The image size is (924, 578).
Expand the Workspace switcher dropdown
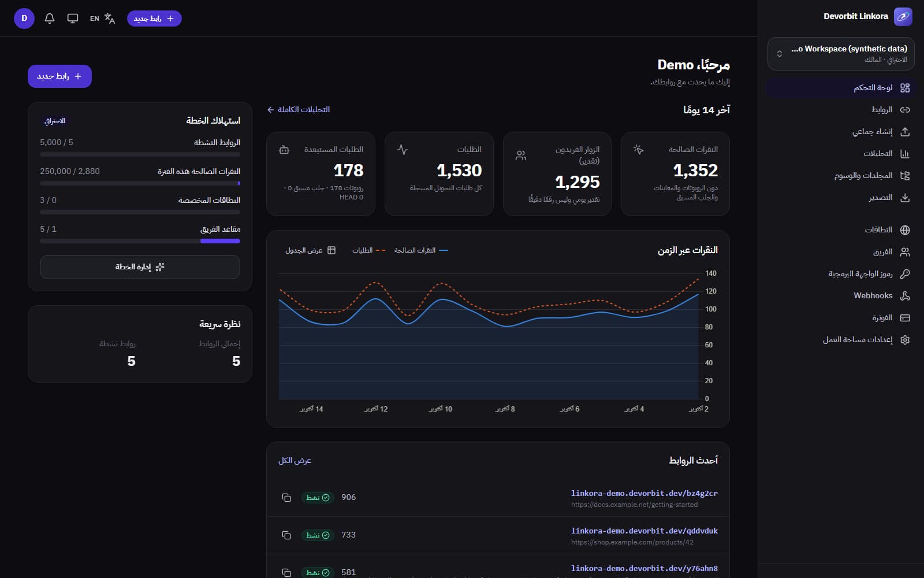pos(841,54)
